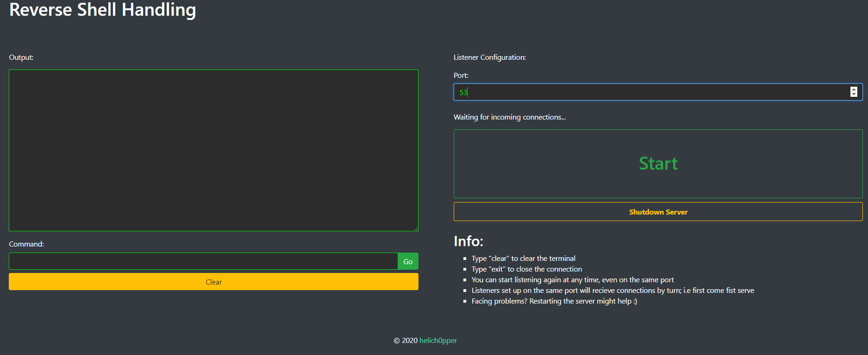Click the "You can start listening again" tip
Viewport: 868px width, 355px height.
pos(573,280)
